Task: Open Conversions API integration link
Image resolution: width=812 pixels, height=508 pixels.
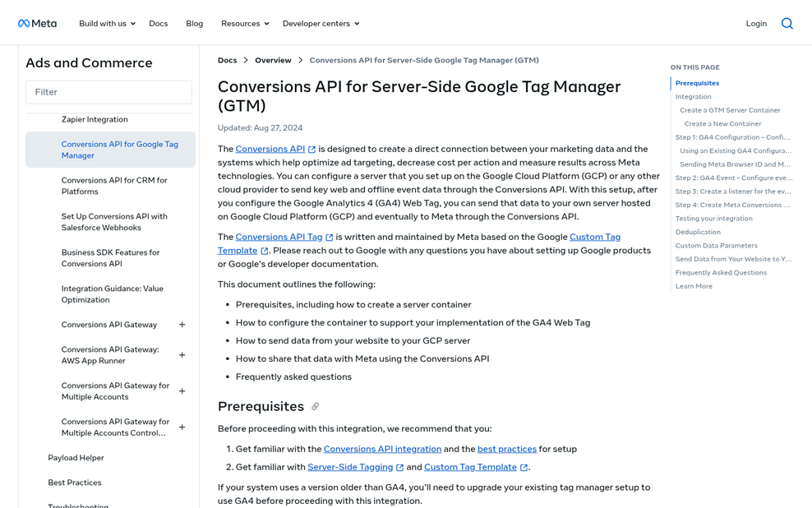Action: 383,449
